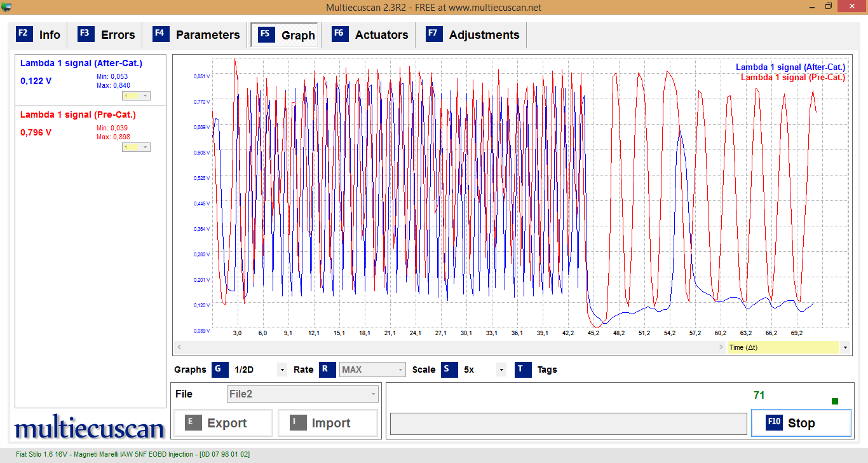Click the Pre-Cat. Max: 0,898 value
This screenshot has width=868, height=463.
113,137
